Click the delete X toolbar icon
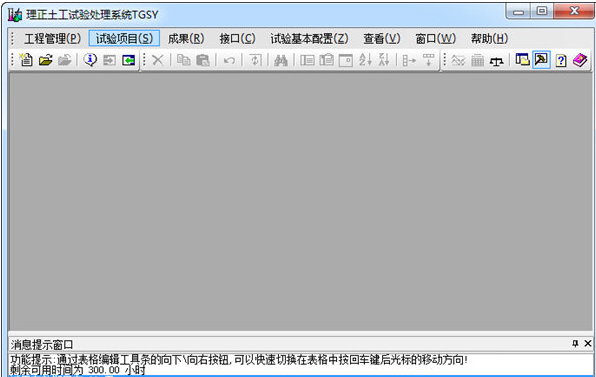Viewport: 596px width, 377px height. [x=157, y=60]
